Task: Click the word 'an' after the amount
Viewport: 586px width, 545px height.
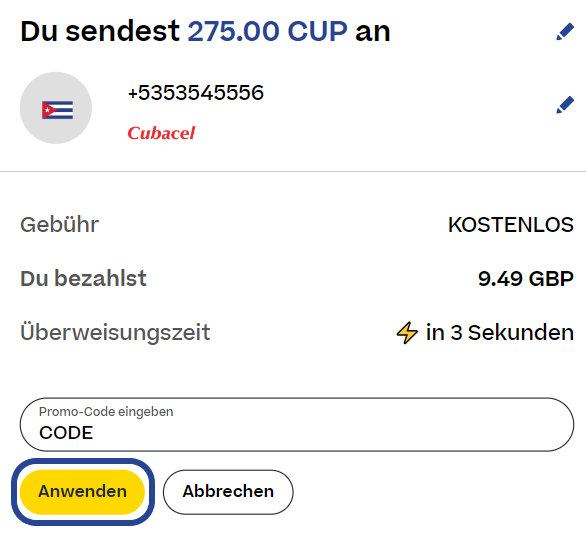Action: (x=373, y=31)
